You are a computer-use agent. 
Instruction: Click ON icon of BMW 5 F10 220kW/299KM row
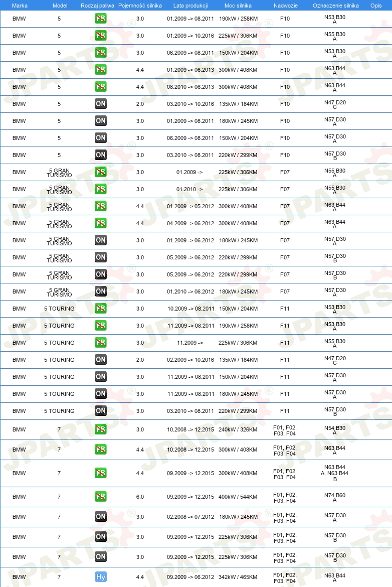pyautogui.click(x=101, y=155)
